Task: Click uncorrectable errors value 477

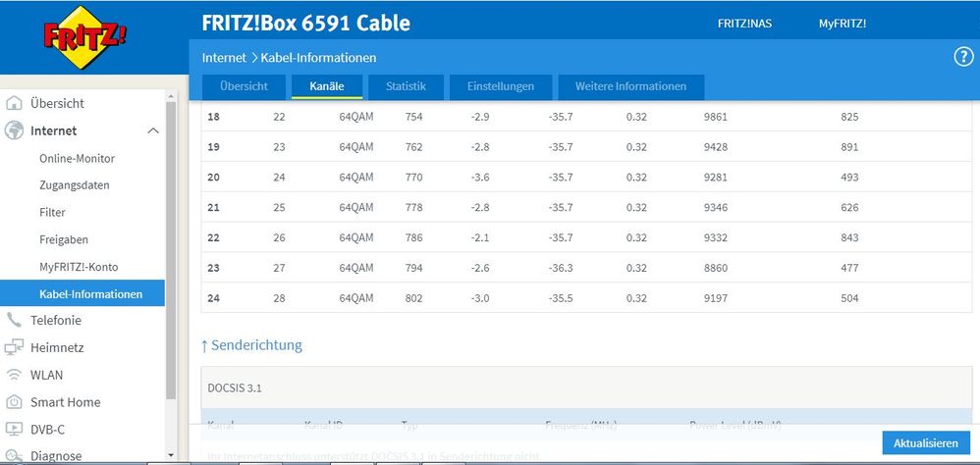Action: (x=849, y=268)
